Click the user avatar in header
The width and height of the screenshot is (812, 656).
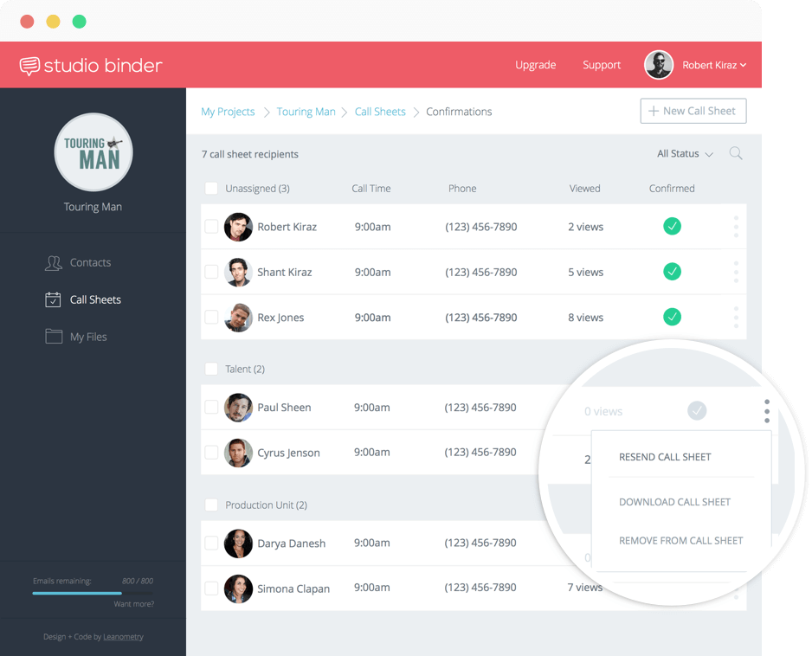click(658, 65)
